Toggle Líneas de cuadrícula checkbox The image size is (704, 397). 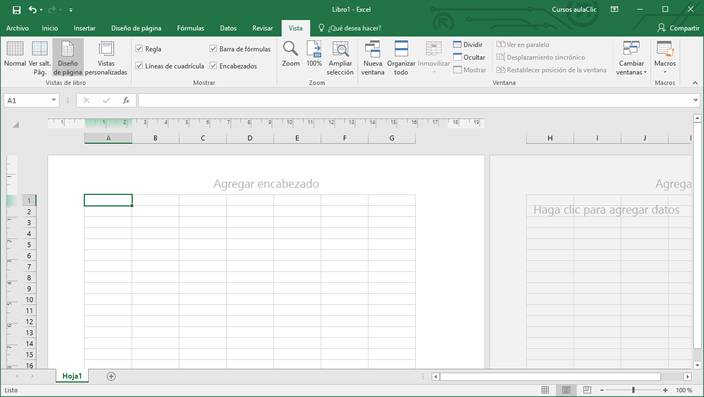139,66
